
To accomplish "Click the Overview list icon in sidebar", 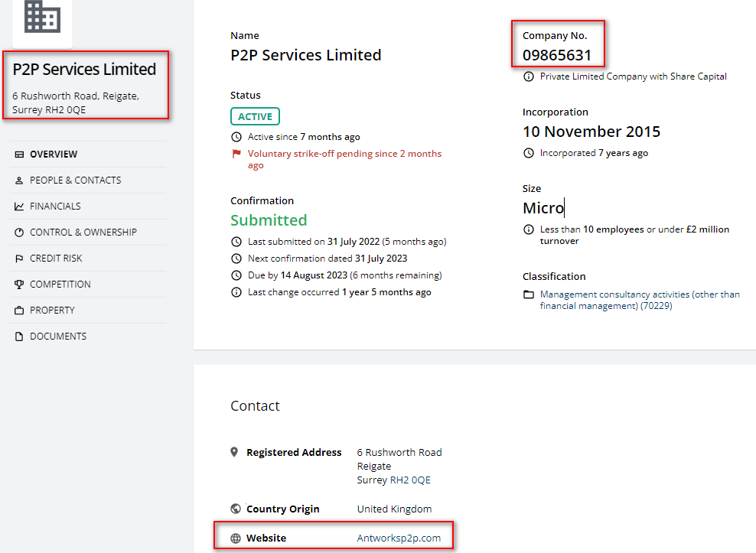I will coord(19,155).
